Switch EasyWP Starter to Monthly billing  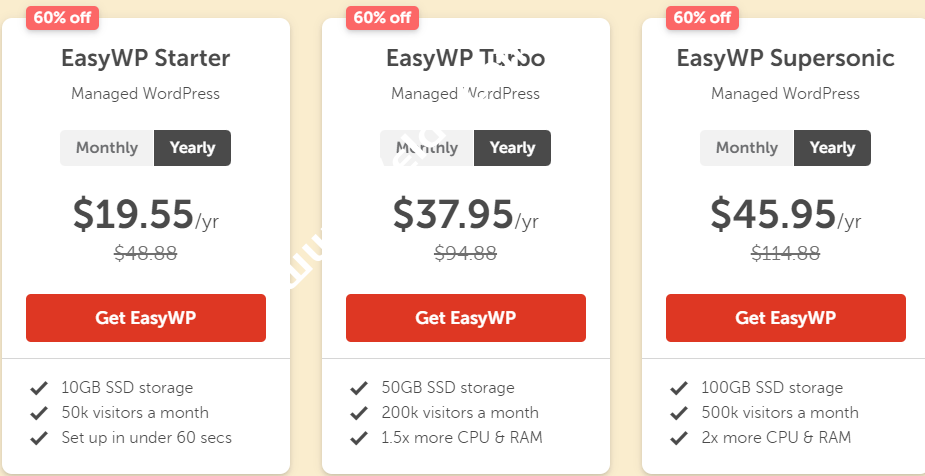click(x=107, y=148)
